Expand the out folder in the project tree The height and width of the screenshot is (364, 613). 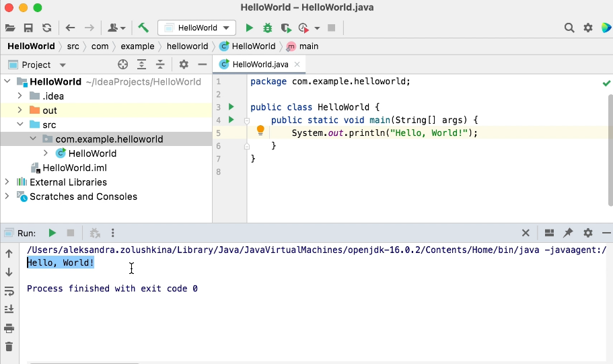20,110
